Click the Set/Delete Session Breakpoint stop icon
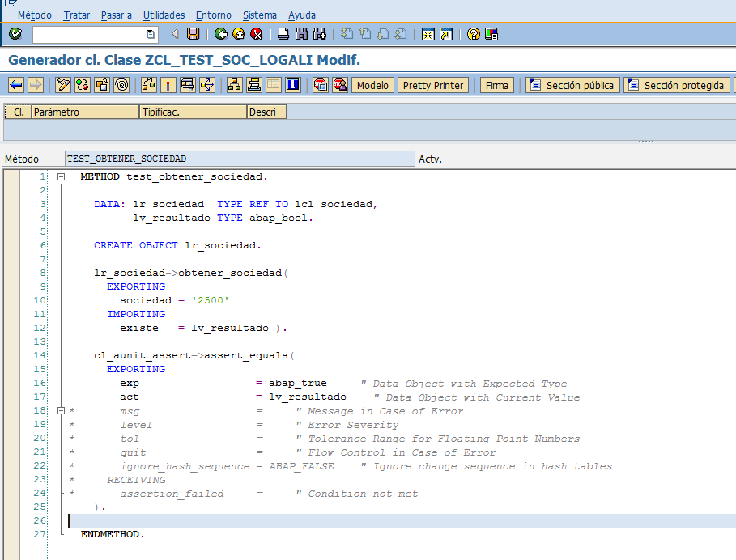Viewport: 736px width, 560px height. click(321, 85)
